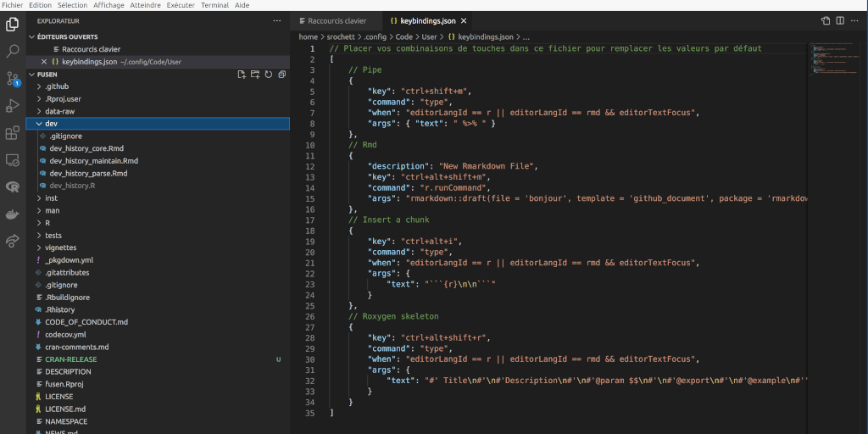
Task: Split the editor to the right
Action: (841, 20)
